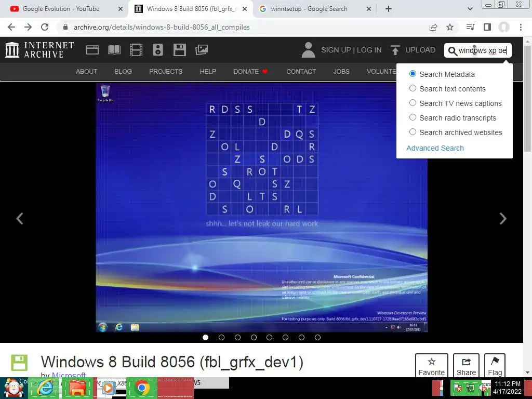Open Chrome three-dot menu
Screen dimensions: 532x399
click(521, 27)
